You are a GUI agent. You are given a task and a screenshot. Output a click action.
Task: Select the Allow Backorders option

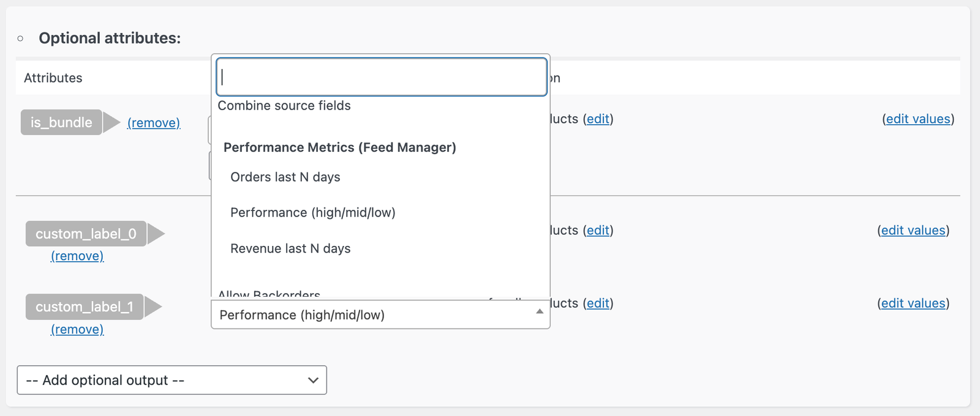point(269,294)
